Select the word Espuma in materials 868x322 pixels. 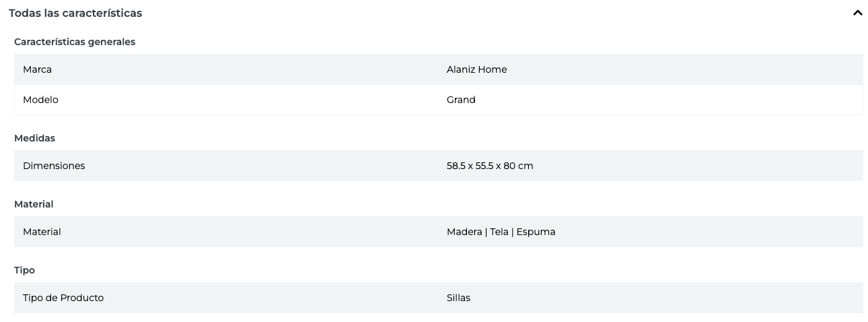(x=536, y=232)
